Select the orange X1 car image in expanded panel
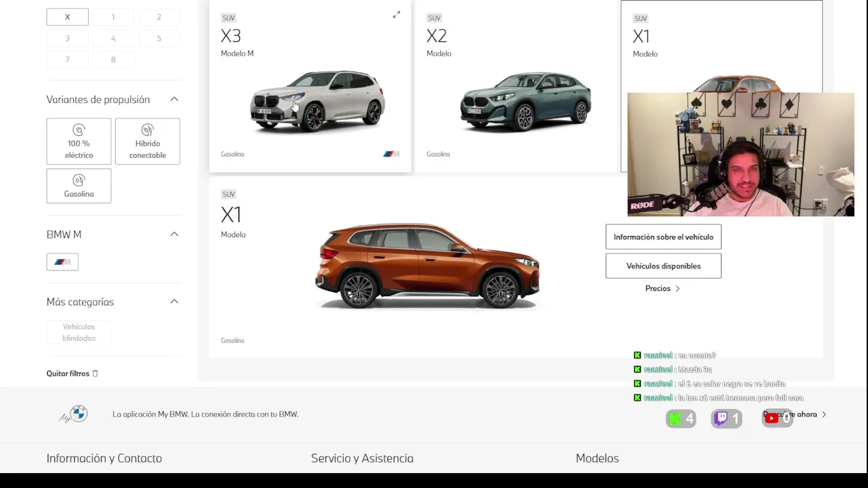Screen dimensions: 868x488 [x=427, y=266]
